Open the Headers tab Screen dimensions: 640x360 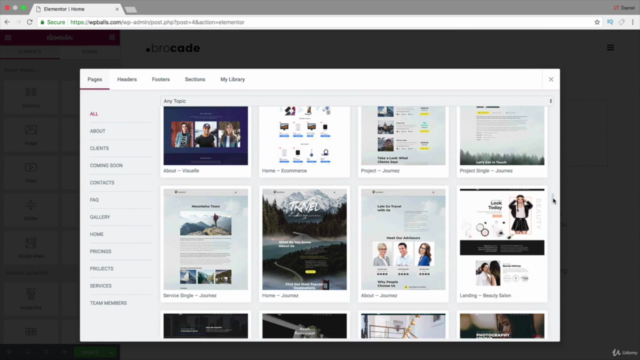tap(127, 79)
